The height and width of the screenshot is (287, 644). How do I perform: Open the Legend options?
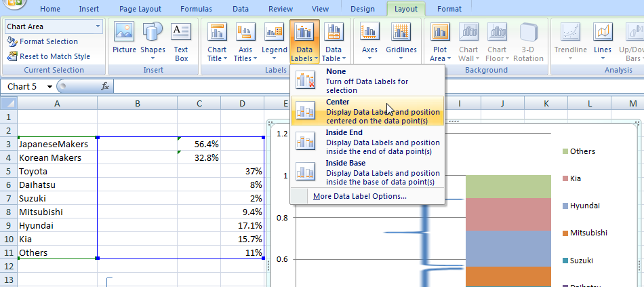click(x=275, y=42)
